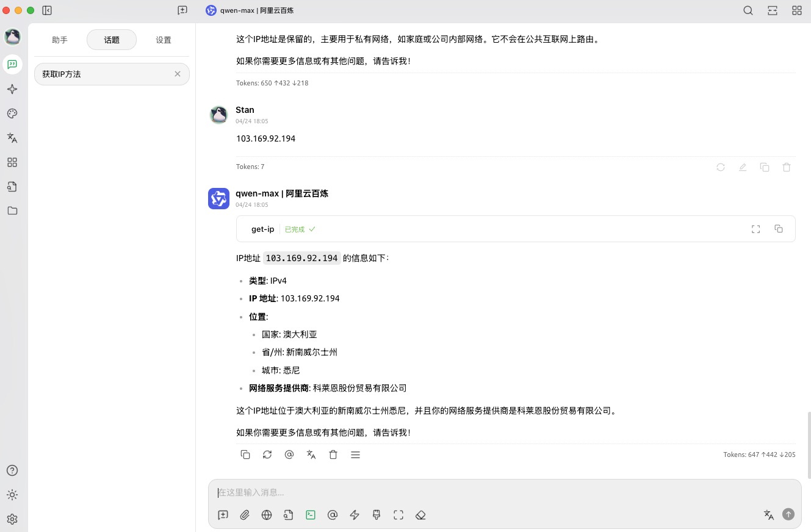This screenshot has width=811, height=532.
Task: Toggle narrow mode icon in top bar
Action: [773, 10]
